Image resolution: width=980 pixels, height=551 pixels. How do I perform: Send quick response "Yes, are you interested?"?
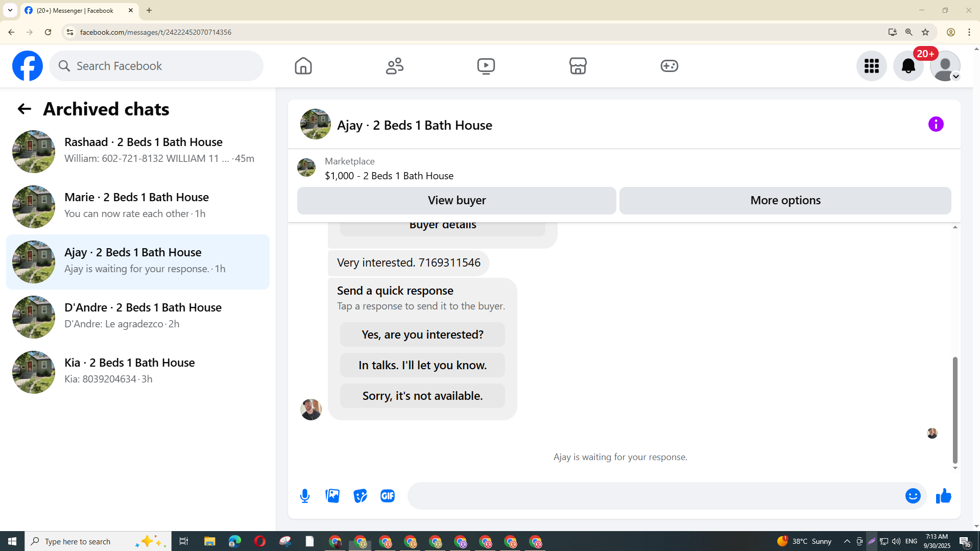422,334
